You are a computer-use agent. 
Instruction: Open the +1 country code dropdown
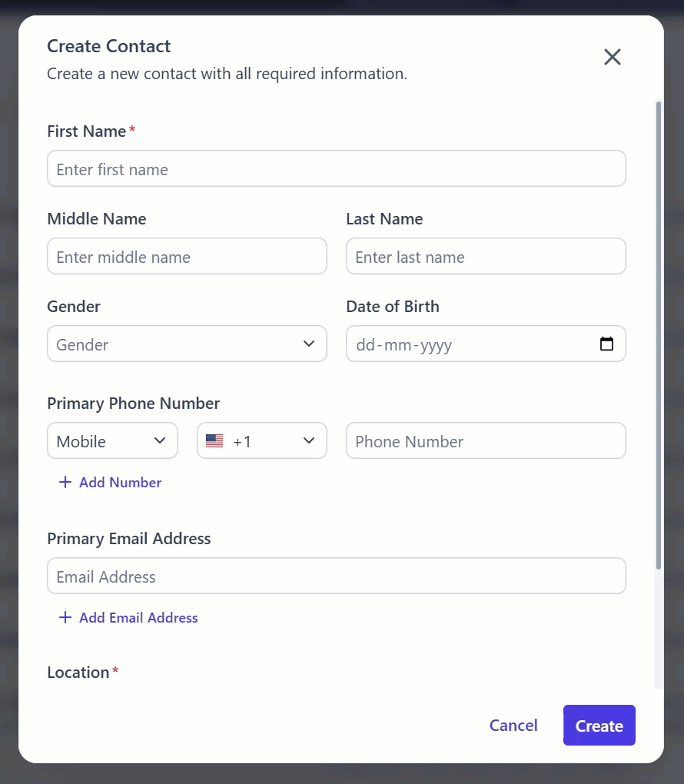point(262,440)
